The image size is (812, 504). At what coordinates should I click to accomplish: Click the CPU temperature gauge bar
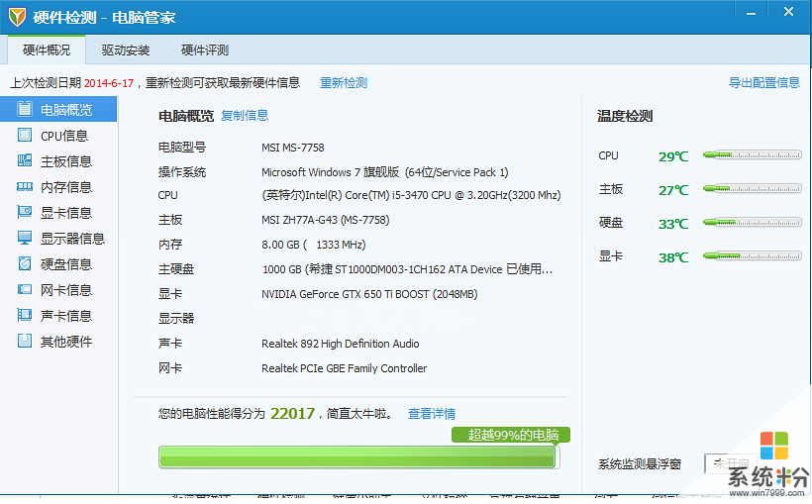point(752,154)
